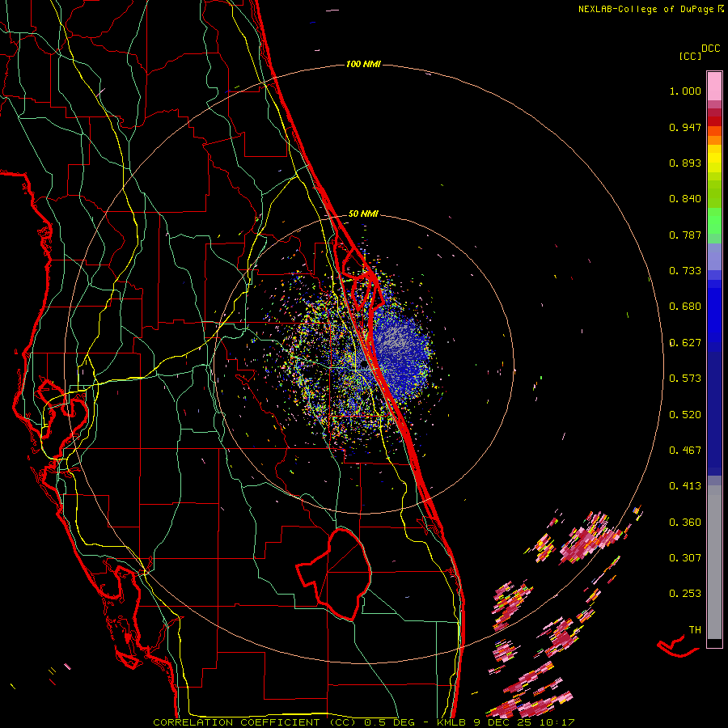Click the 0.733 value on the scale
Screen dimensions: 728x728
pyautogui.click(x=685, y=271)
